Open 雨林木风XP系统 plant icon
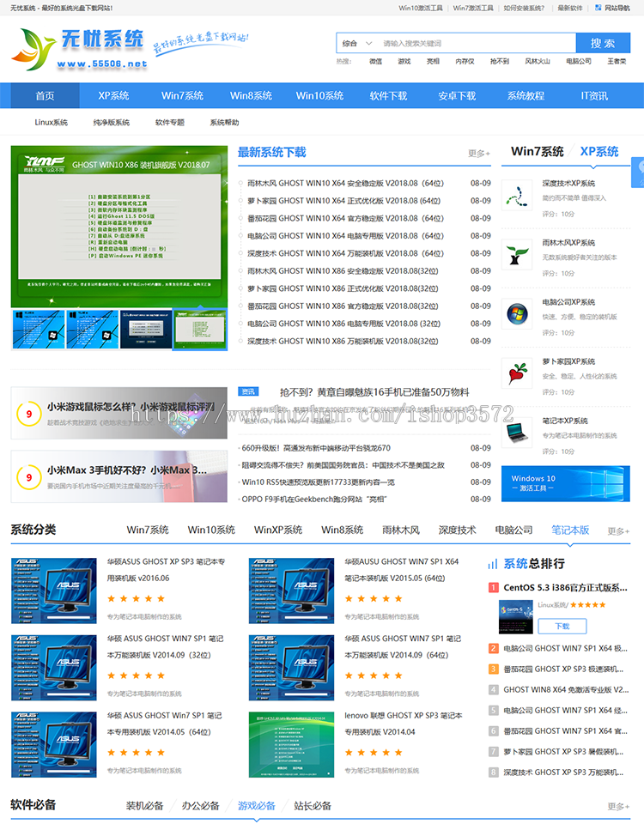Screen dimensions: 644x824 pyautogui.click(x=517, y=255)
